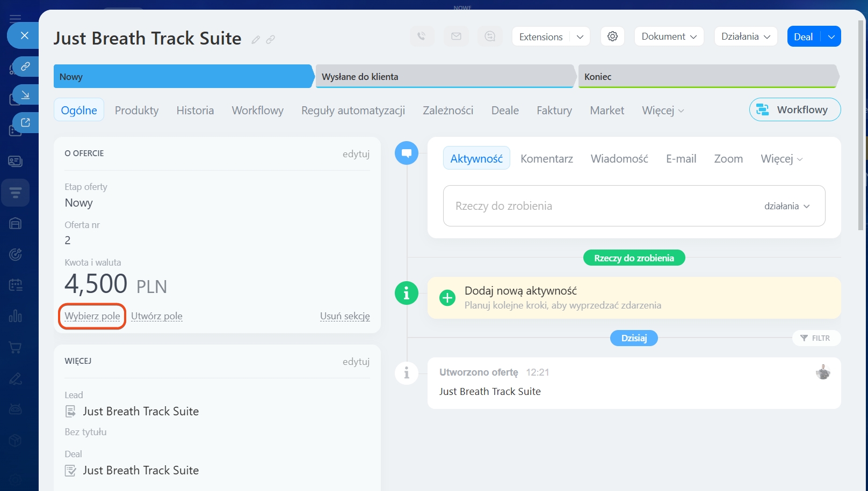Copy the link with the chain icon
The image size is (868, 491).
271,40
